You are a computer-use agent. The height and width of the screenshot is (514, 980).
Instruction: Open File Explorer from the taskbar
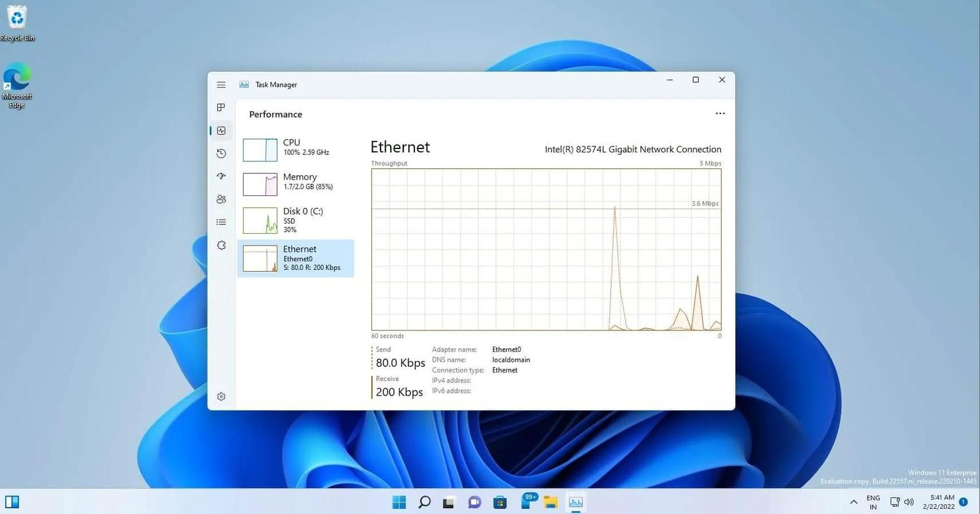pos(551,502)
